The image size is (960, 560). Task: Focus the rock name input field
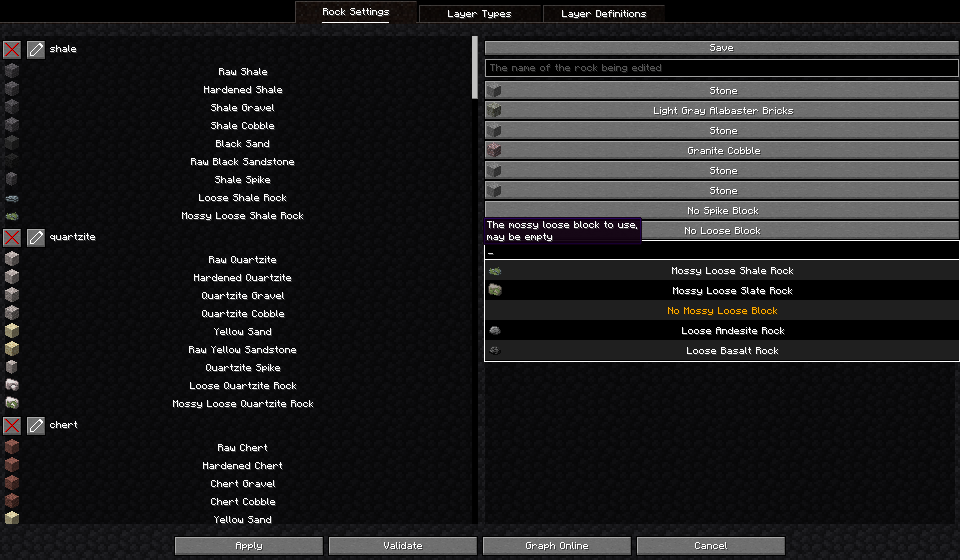point(721,68)
